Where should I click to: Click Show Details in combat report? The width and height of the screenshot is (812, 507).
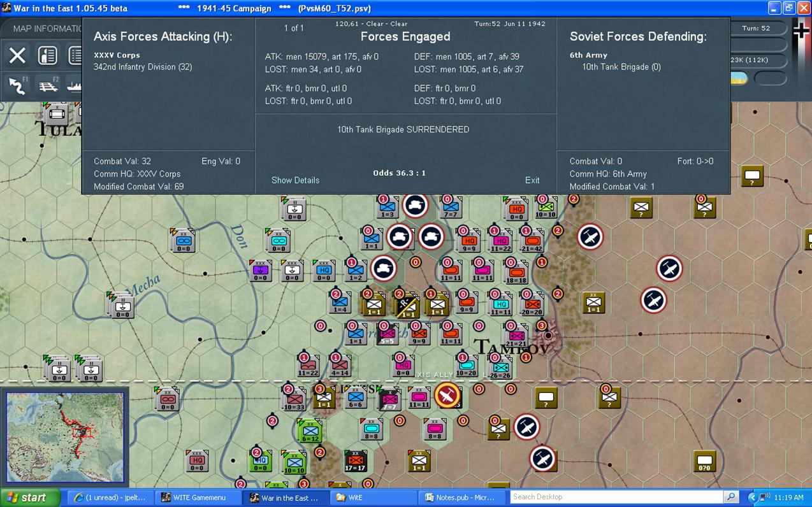pyautogui.click(x=295, y=180)
